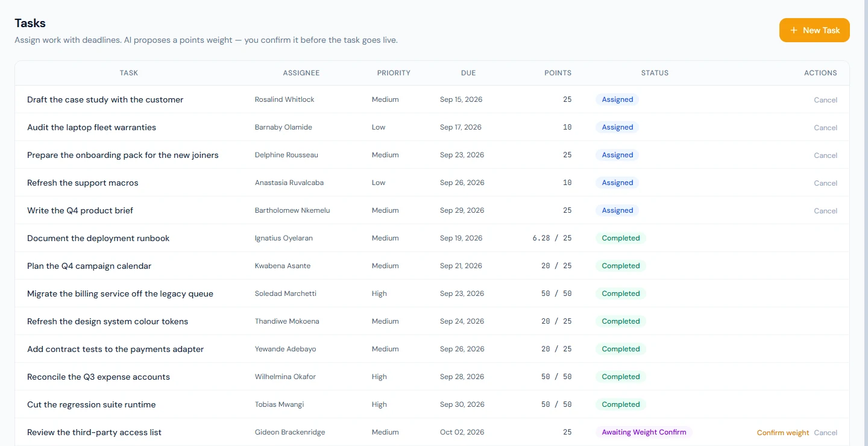868x446 pixels.
Task: Click assignee Bartholomew Nkemelu
Action: [x=292, y=210]
